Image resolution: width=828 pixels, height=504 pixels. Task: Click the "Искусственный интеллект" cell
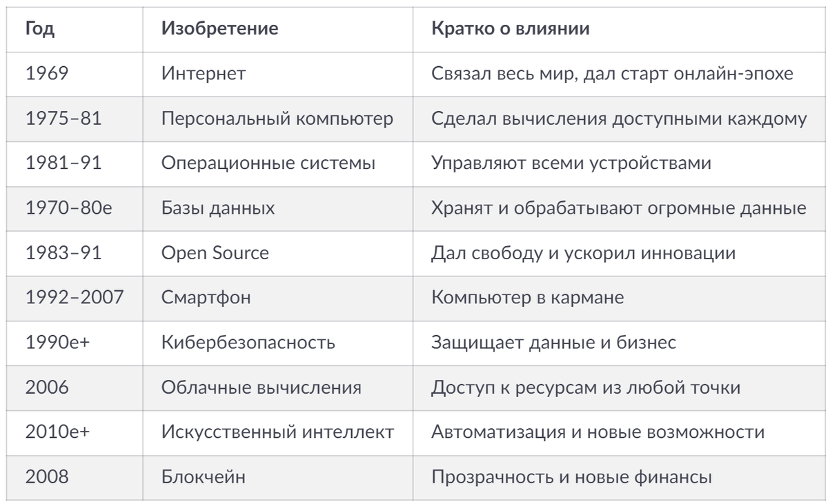(278, 432)
